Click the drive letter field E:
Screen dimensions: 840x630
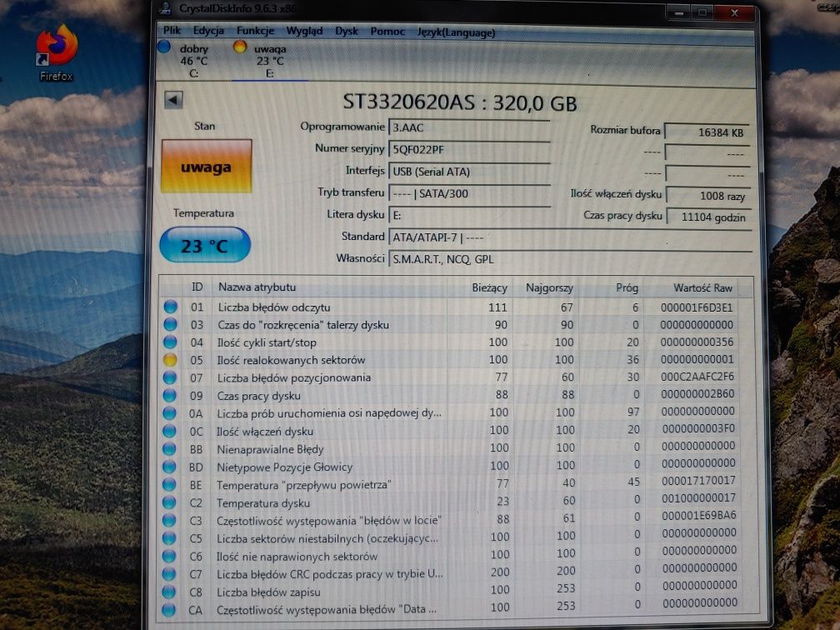click(x=469, y=215)
